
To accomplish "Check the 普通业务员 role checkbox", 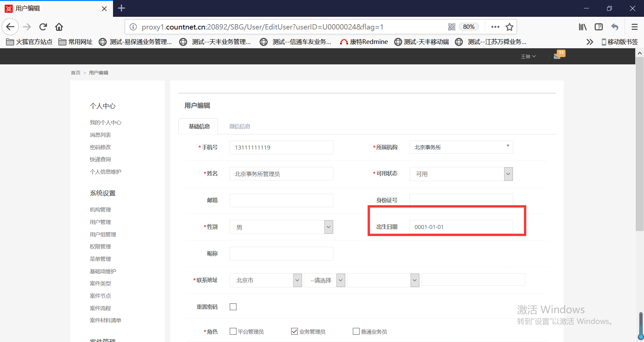I will [x=356, y=331].
